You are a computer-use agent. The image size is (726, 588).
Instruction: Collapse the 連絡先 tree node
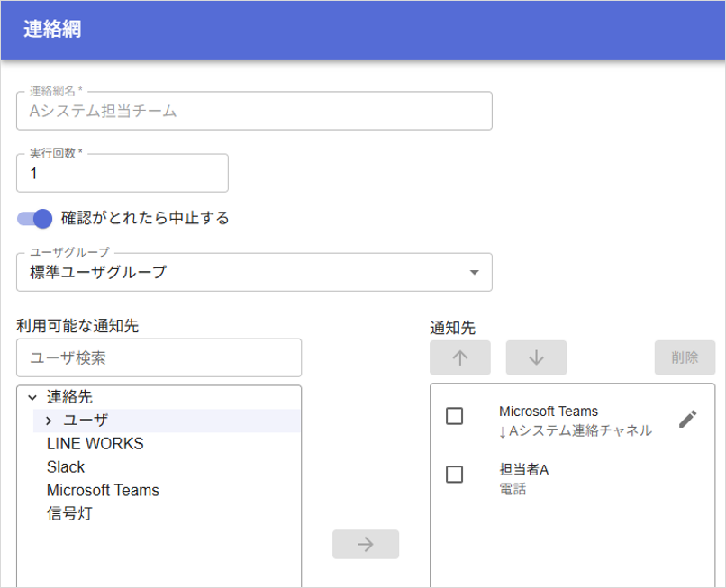[x=32, y=397]
